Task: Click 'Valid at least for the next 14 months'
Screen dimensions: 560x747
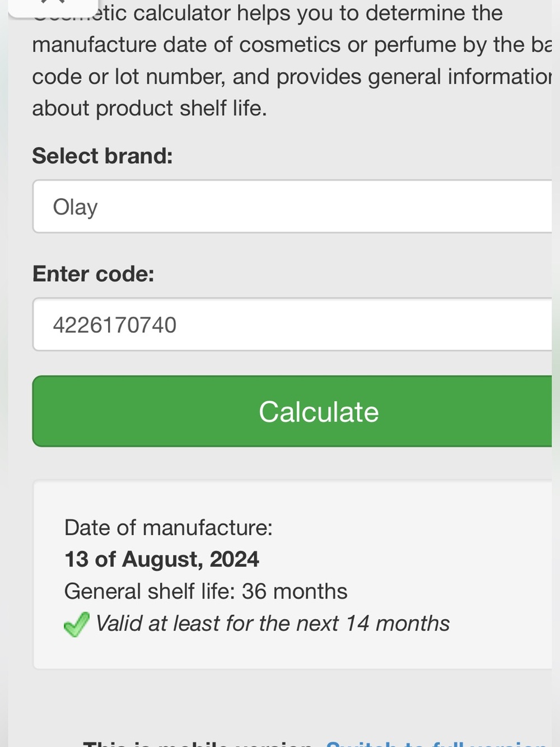Action: (273, 623)
